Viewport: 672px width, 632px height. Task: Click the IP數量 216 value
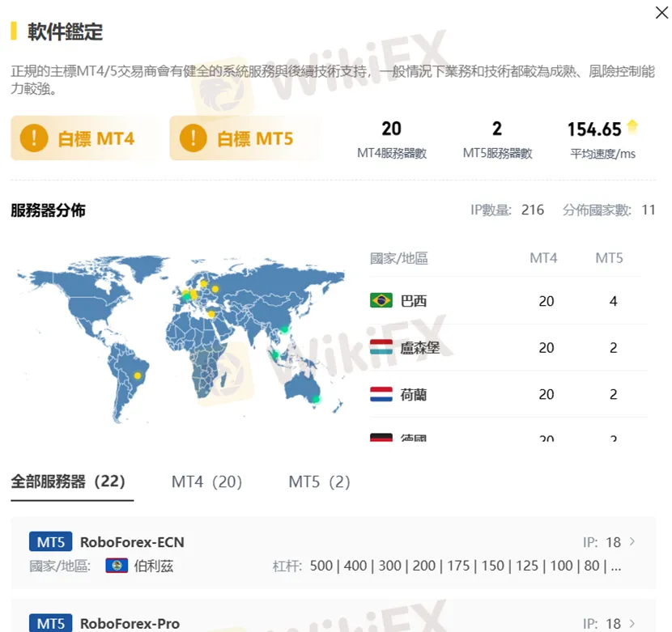(533, 210)
